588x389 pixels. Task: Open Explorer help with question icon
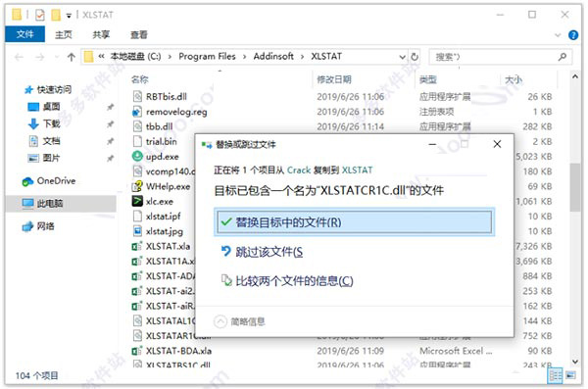point(573,35)
